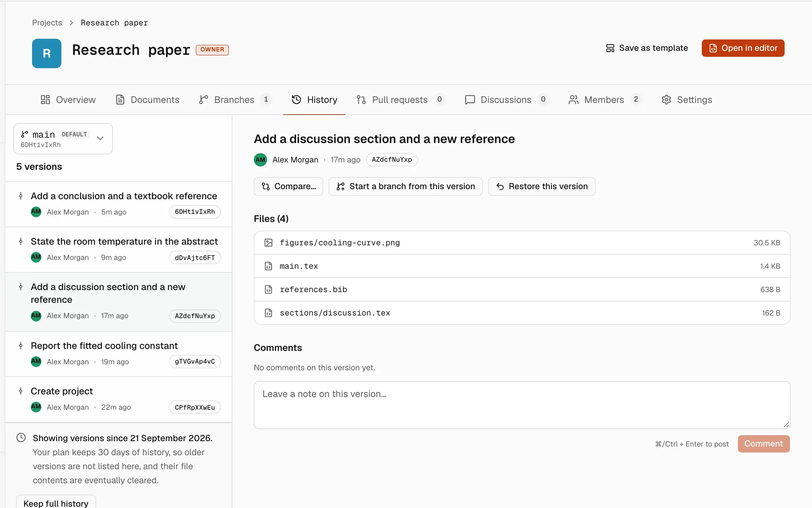Screen dimensions: 812x508
Task: Click the Compare… button
Action: [x=288, y=186]
